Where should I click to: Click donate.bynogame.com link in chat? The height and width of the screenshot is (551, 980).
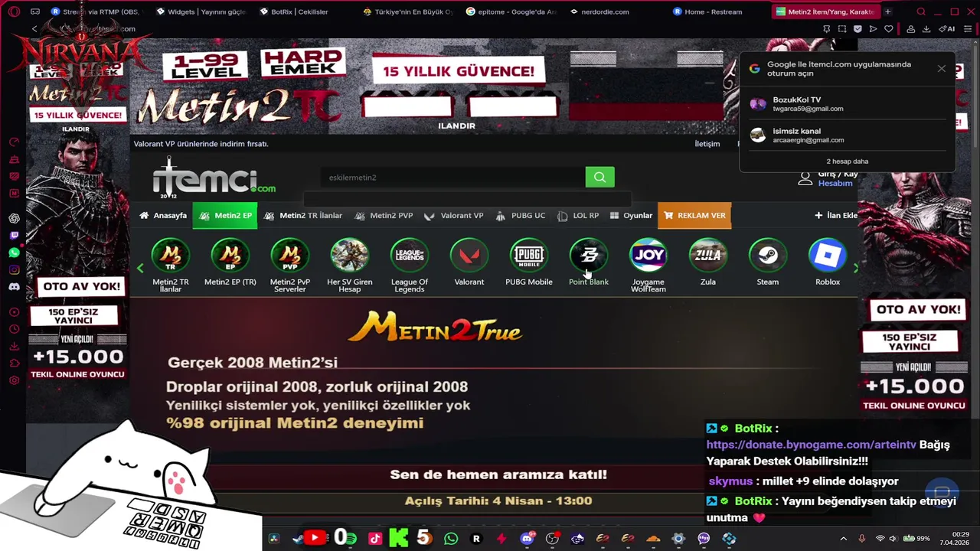[811, 445]
